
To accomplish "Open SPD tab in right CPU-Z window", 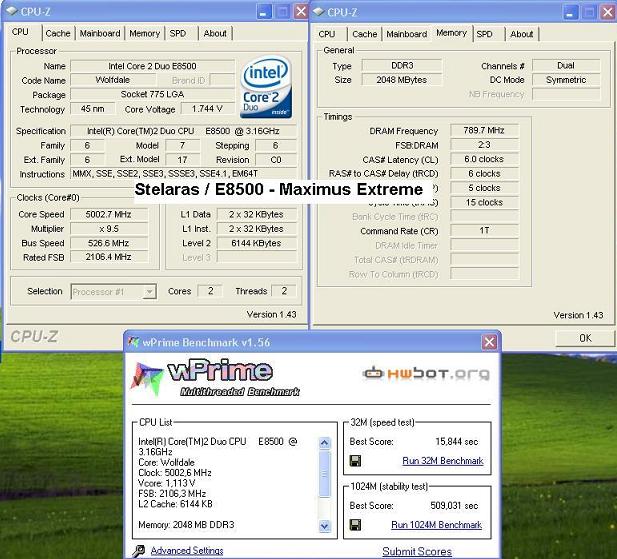I will pos(484,34).
